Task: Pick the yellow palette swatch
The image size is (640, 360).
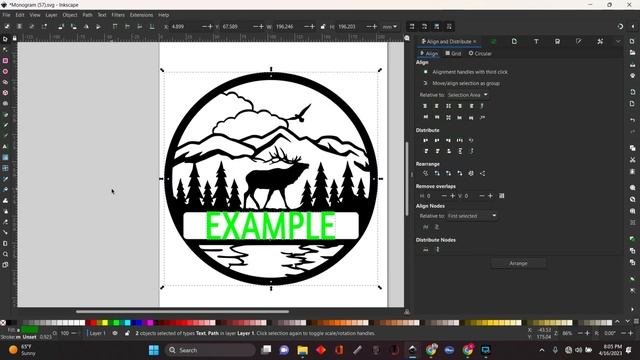Action: [105, 322]
